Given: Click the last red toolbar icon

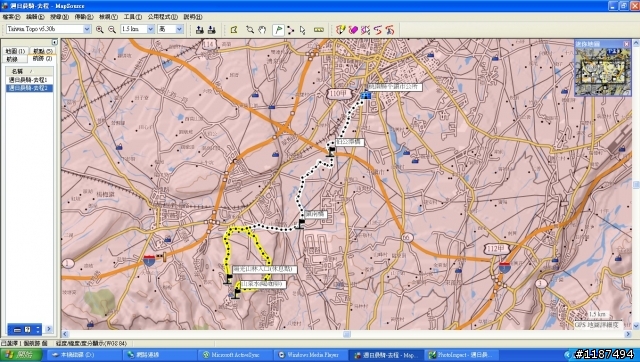Looking at the screenshot, I should tap(390, 29).
